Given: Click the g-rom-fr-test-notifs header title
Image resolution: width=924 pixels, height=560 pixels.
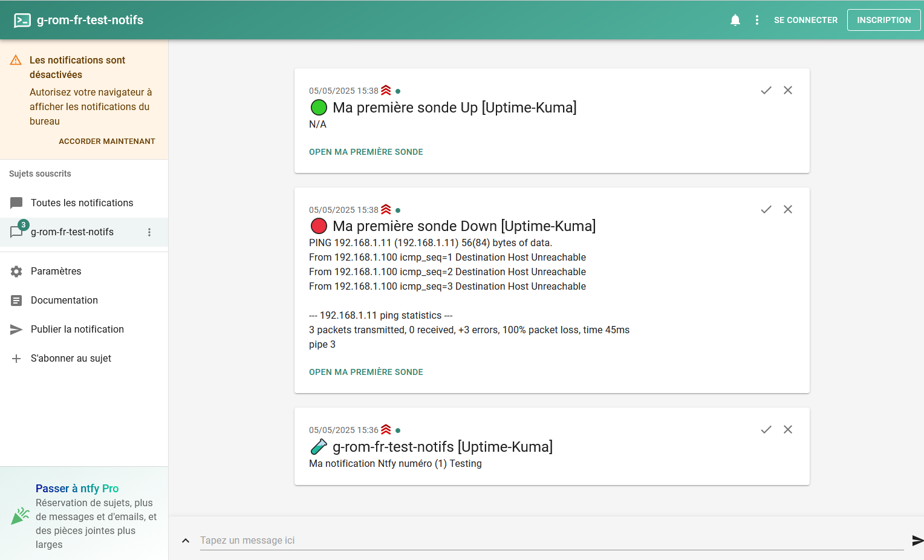Looking at the screenshot, I should tap(90, 20).
